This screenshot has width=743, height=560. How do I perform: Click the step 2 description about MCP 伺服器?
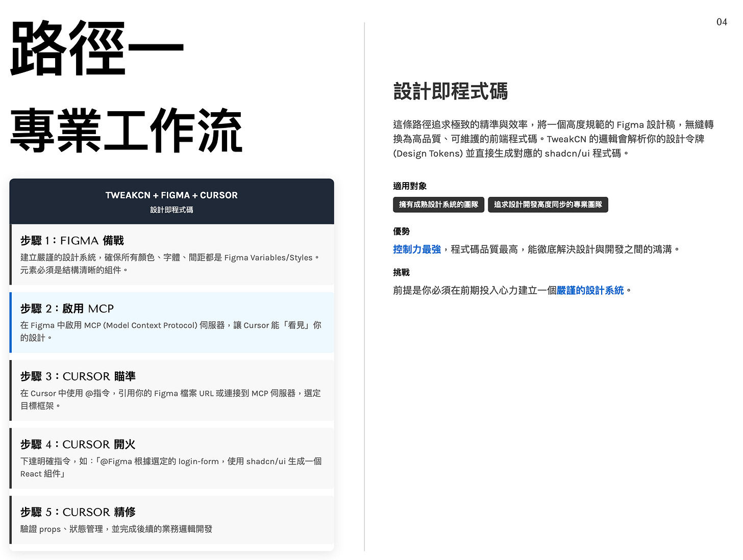tap(170, 332)
